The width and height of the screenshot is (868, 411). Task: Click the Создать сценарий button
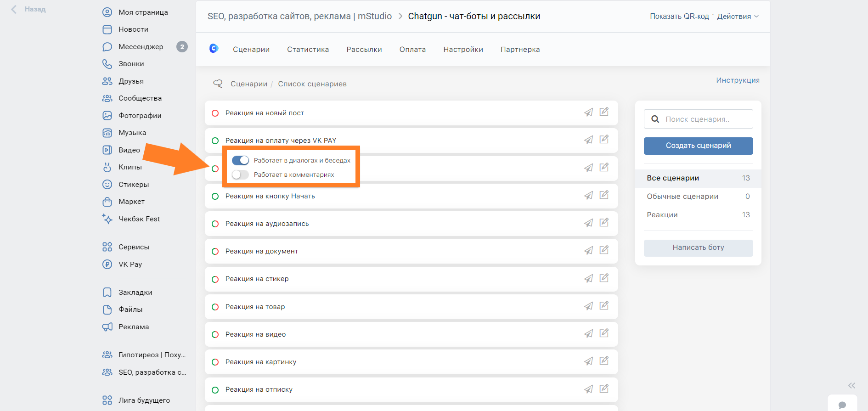point(698,146)
